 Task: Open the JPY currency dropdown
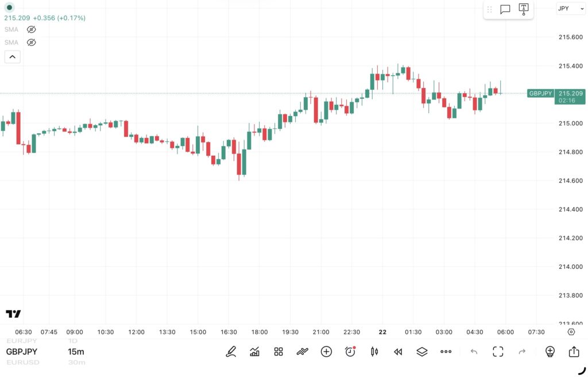click(571, 9)
